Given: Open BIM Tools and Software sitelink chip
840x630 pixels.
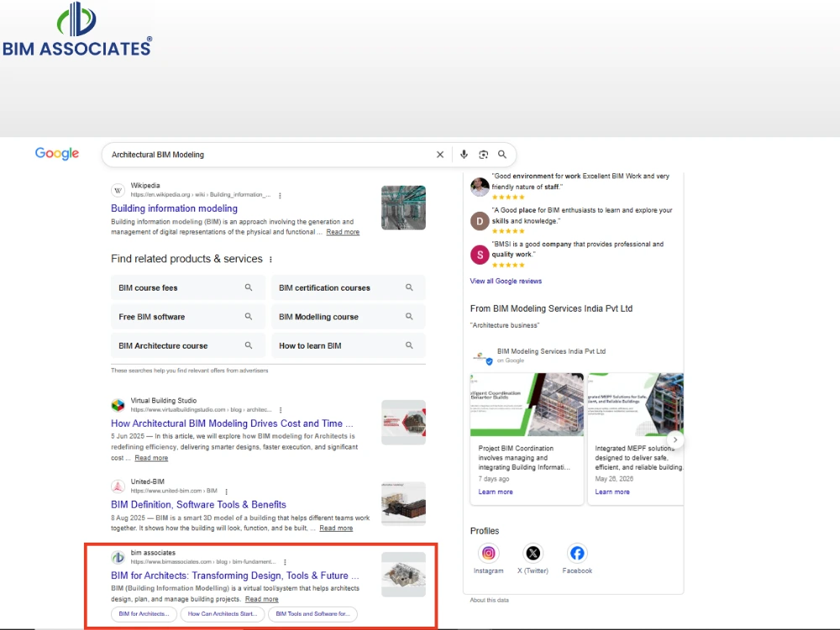Looking at the screenshot, I should click(312, 614).
